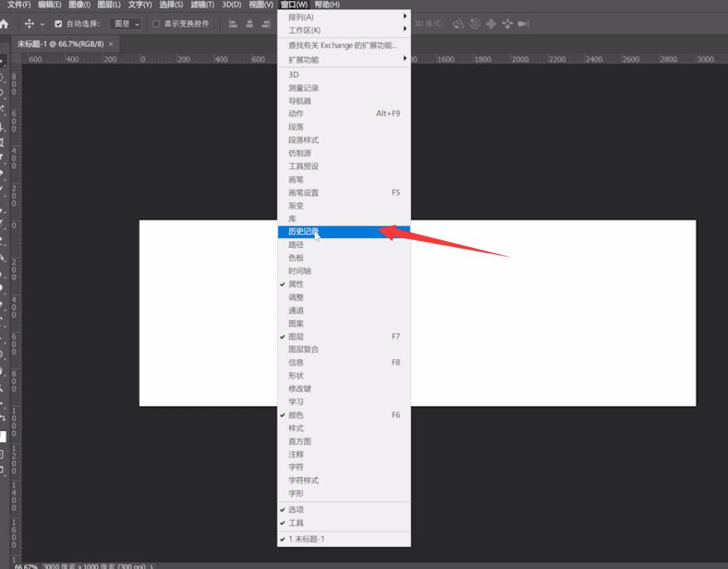Open the 视图(V) menu

click(261, 5)
